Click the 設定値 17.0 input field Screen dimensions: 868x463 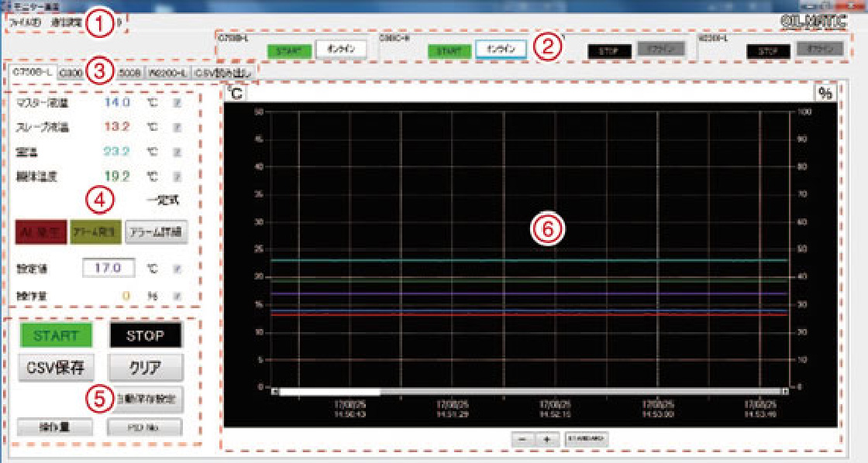108,269
